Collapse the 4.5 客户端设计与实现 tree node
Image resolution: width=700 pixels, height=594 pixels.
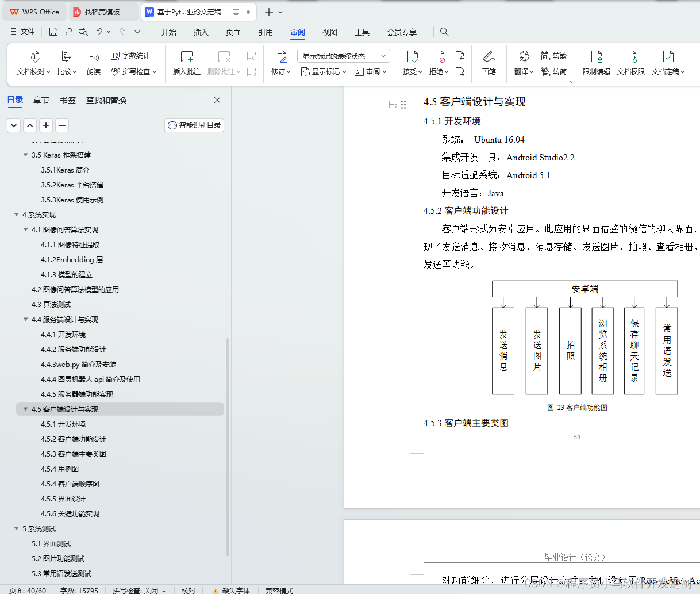(x=25, y=409)
